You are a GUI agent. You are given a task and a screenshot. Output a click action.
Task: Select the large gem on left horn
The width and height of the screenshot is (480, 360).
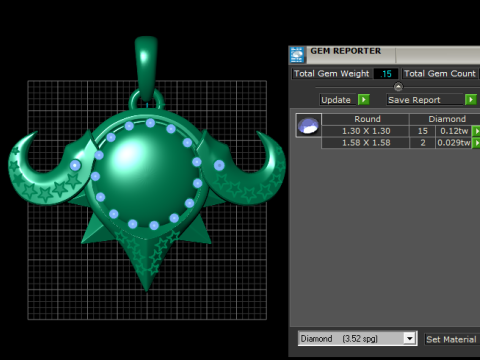[75, 165]
